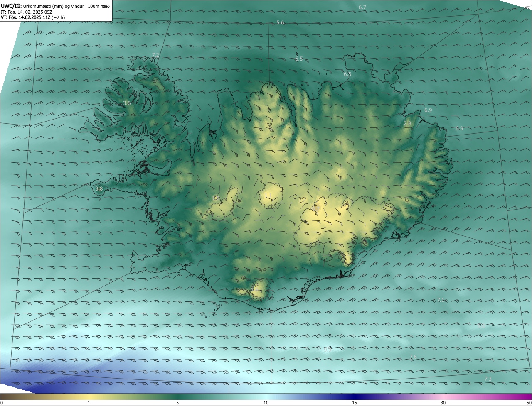Image resolution: width=532 pixels, height=406 pixels.
Task: Click the 7.1 value label over sea
Action: tap(441, 300)
